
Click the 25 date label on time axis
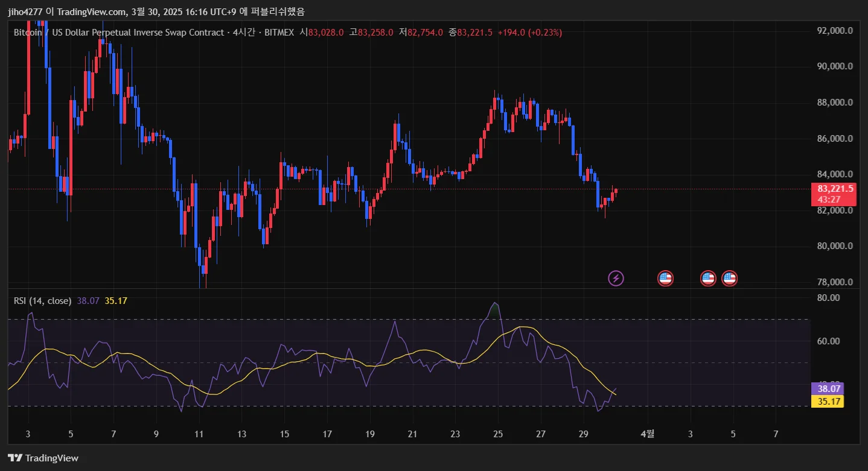[x=498, y=434]
